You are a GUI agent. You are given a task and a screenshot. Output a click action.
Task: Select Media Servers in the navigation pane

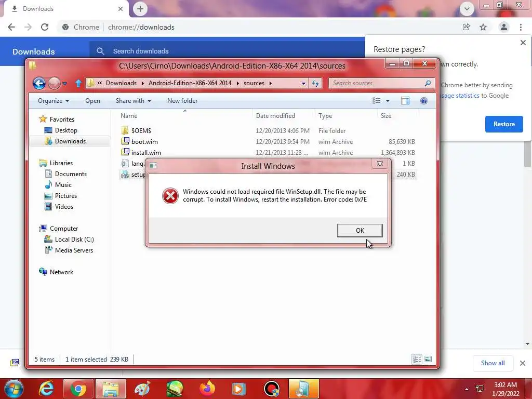pyautogui.click(x=74, y=250)
